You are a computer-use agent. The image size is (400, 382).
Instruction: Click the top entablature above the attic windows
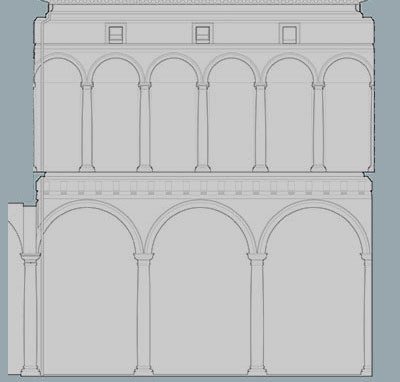pyautogui.click(x=205, y=12)
